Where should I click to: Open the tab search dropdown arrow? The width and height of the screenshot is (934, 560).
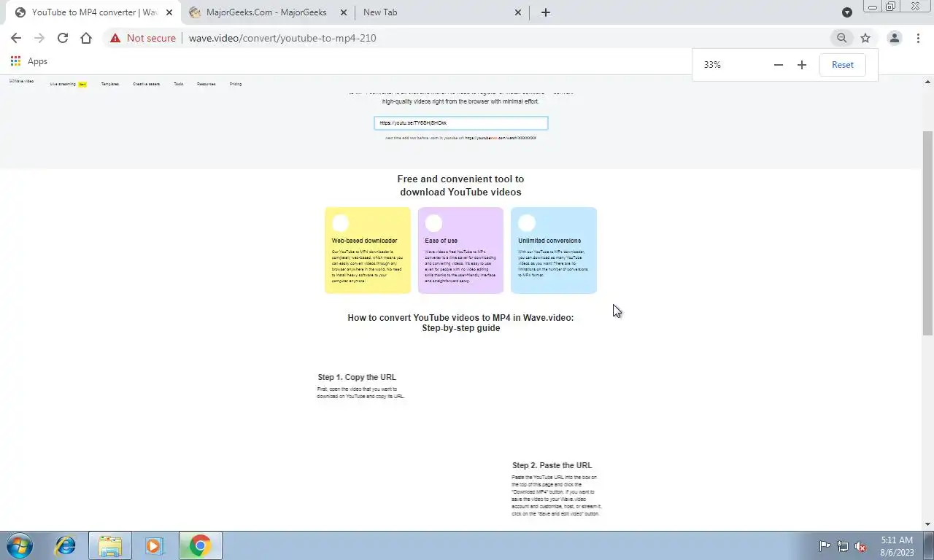pyautogui.click(x=846, y=12)
